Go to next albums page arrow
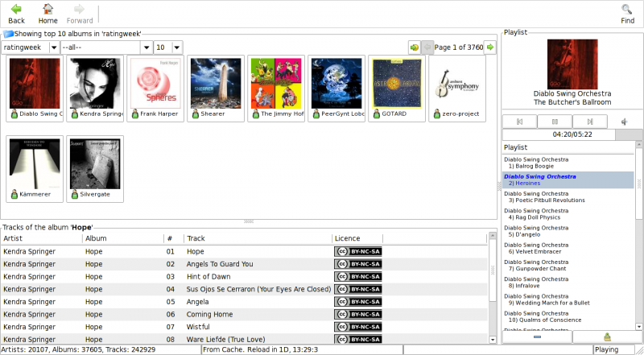644x355 pixels. pyautogui.click(x=489, y=47)
